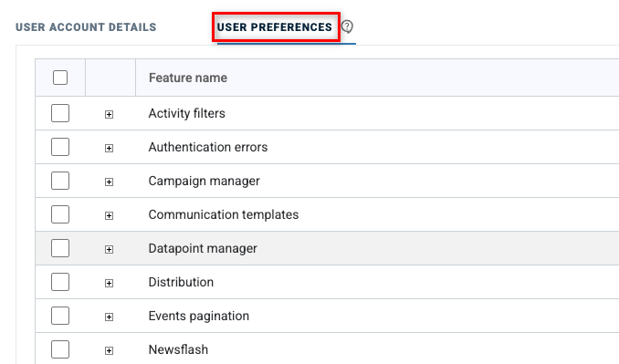This screenshot has height=364, width=619.
Task: Expand the Datapoint manager row
Action: [x=109, y=250]
